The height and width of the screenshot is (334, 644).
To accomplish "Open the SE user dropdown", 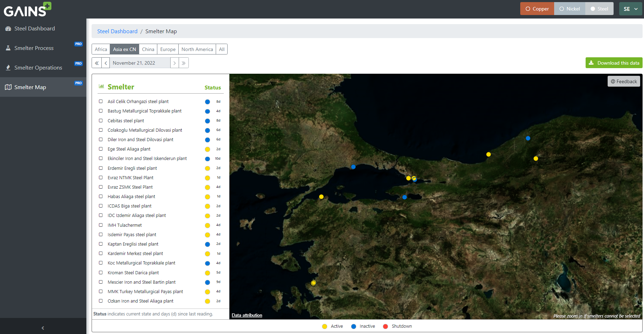I will point(630,9).
